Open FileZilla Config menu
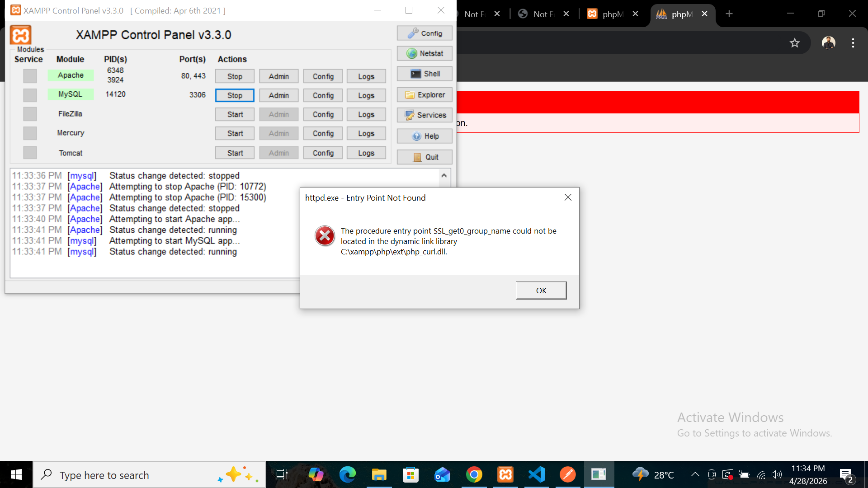 click(x=323, y=114)
